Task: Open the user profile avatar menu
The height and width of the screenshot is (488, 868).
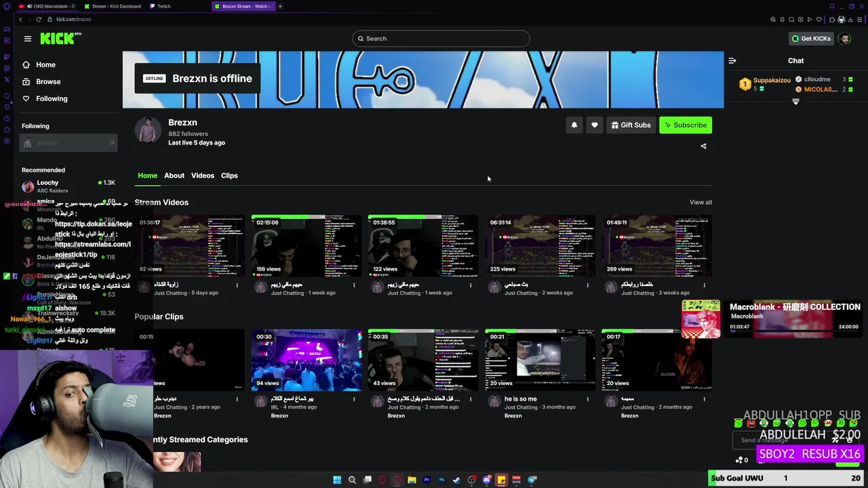Action: (x=844, y=39)
